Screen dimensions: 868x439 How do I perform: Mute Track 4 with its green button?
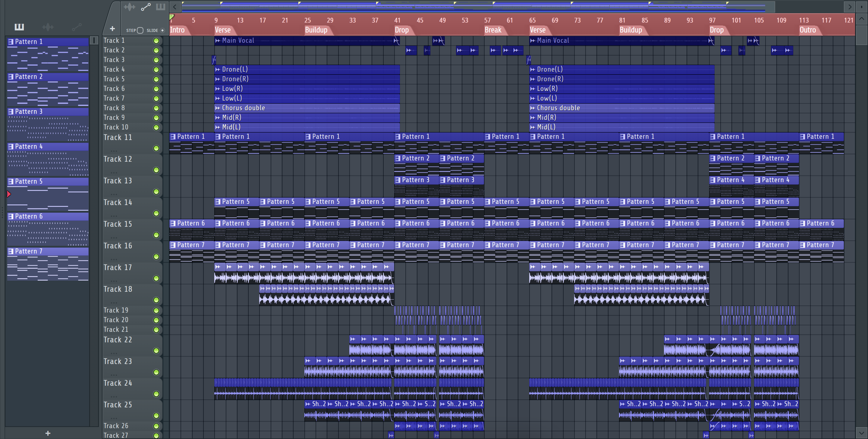pyautogui.click(x=156, y=70)
